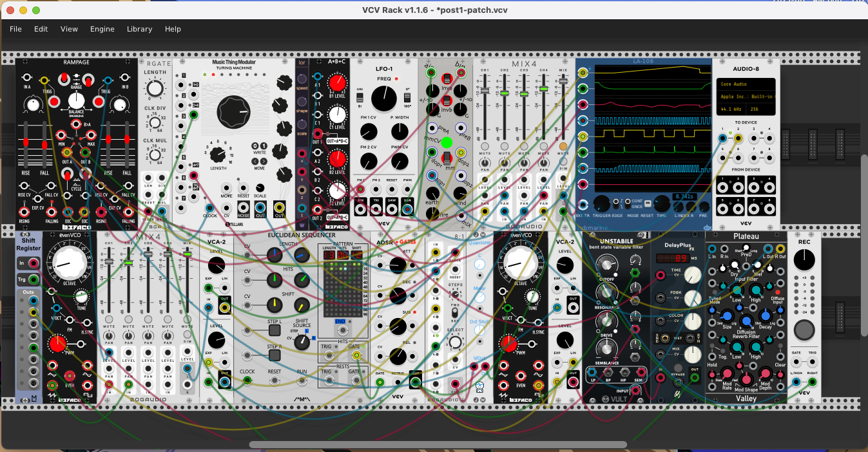Click the Rampage BALANCE knob
Screen dimensions: 868x452
pos(77,100)
